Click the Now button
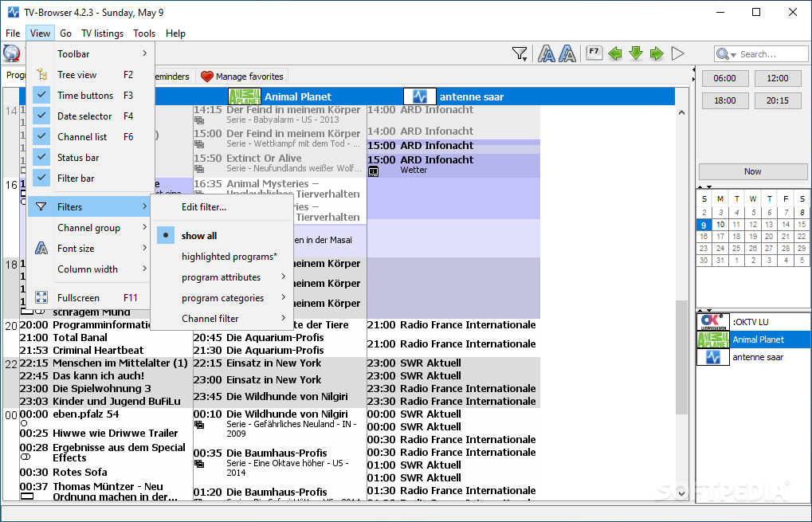This screenshot has height=522, width=812. pos(753,171)
